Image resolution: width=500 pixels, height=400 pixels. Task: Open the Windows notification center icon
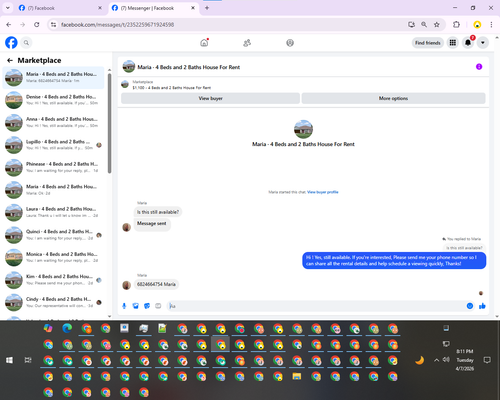(487, 360)
